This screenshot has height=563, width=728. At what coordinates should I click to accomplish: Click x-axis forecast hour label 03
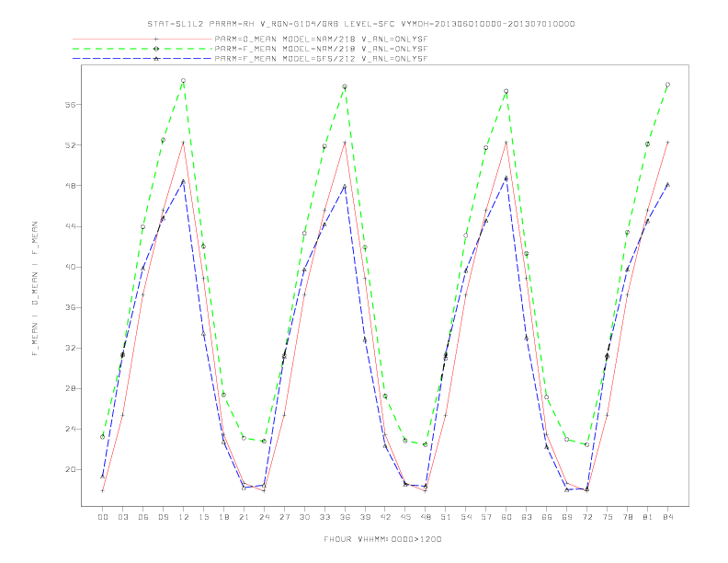tap(122, 517)
